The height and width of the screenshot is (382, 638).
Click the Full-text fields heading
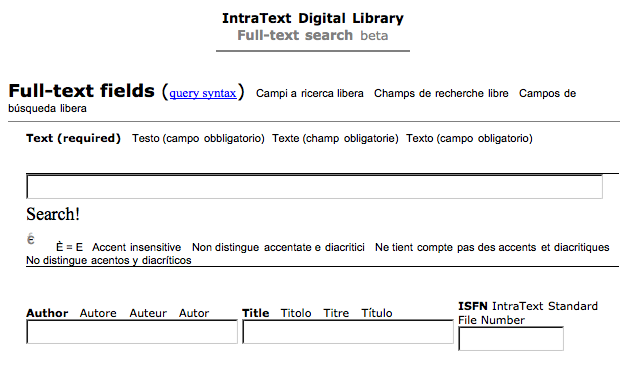point(81,91)
